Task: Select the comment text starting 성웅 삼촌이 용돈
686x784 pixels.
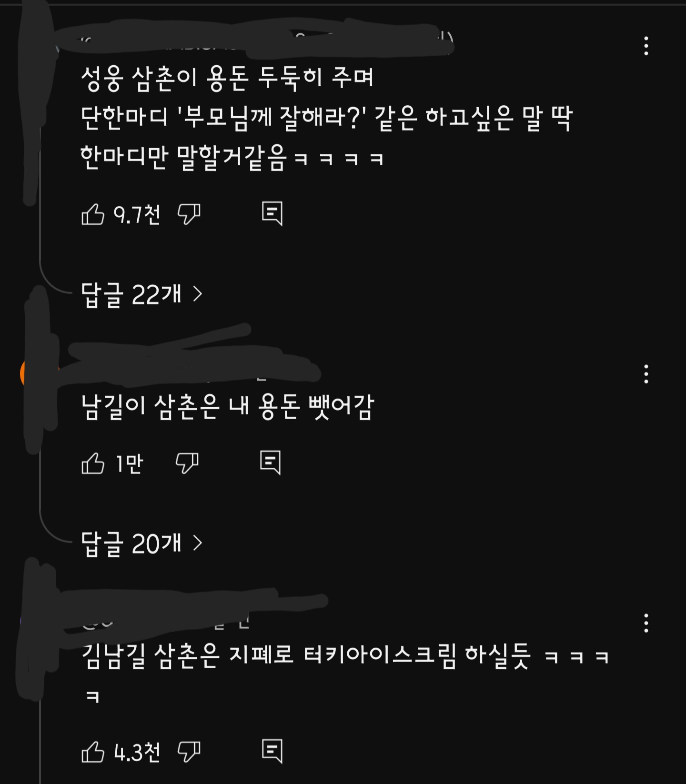Action: pyautogui.click(x=327, y=118)
